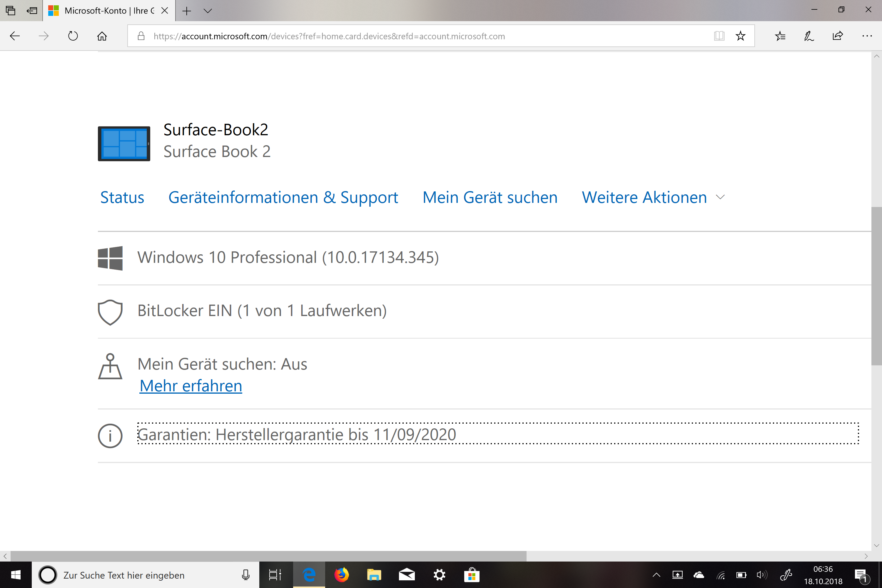Click the tray icon left of OneDrive
882x588 pixels.
click(x=677, y=575)
